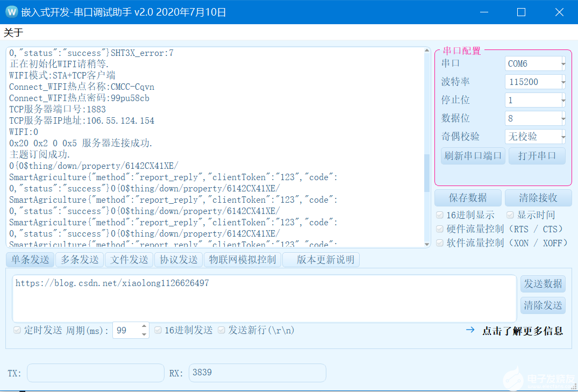
Task: Open the 关于 menu
Action: point(13,33)
